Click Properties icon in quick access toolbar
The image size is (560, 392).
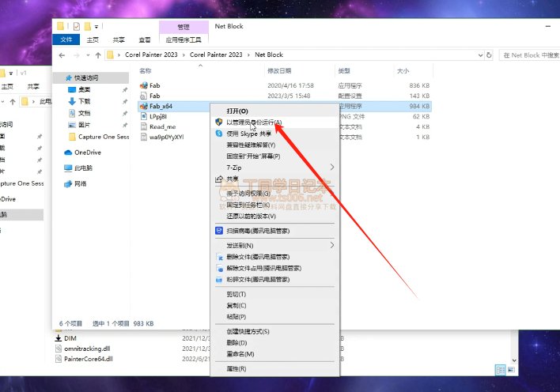[x=77, y=26]
